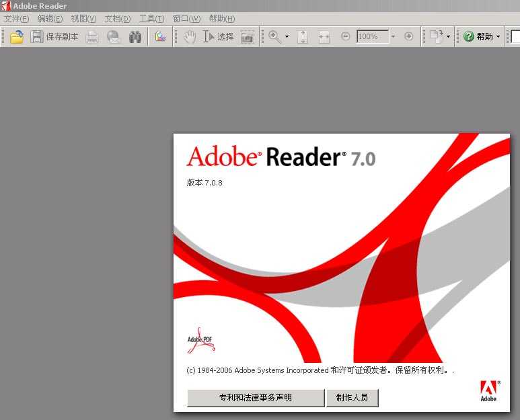This screenshot has width=520, height=420.
Task: Click the Rotate view pages icon
Action: pyautogui.click(x=437, y=36)
